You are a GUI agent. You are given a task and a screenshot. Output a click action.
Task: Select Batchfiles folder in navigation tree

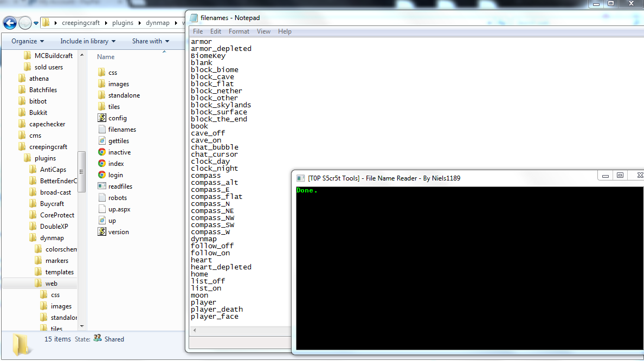(37, 90)
